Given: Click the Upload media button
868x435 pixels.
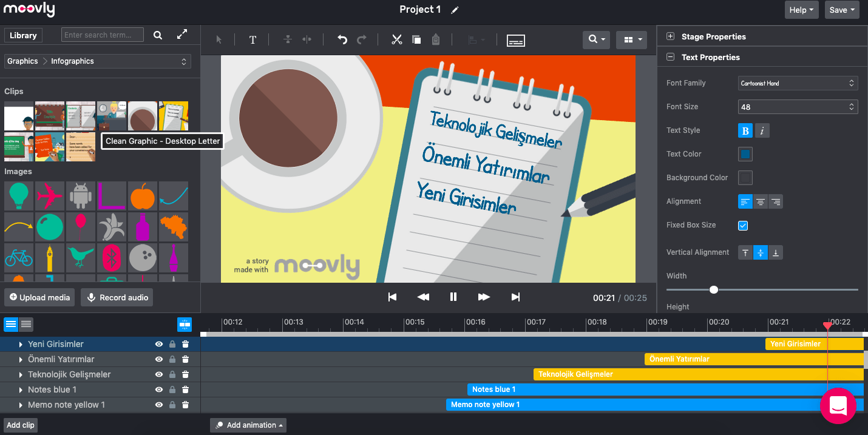Looking at the screenshot, I should click(x=39, y=297).
